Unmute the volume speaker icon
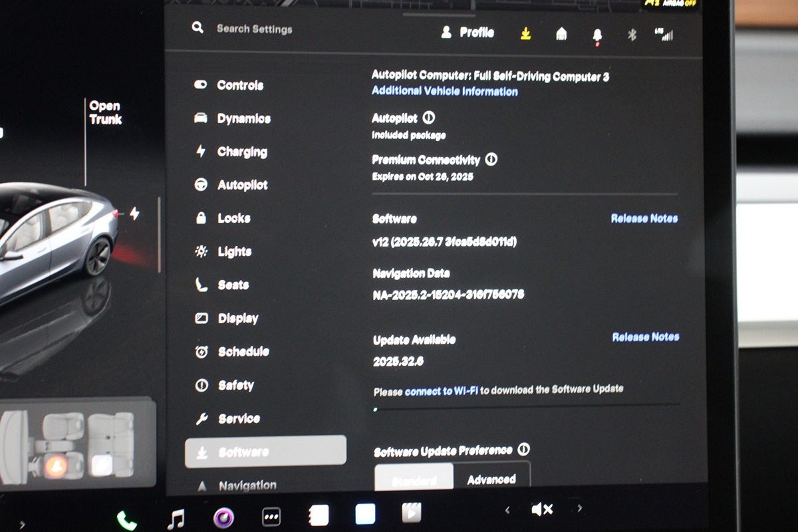The image size is (798, 532). click(x=542, y=509)
